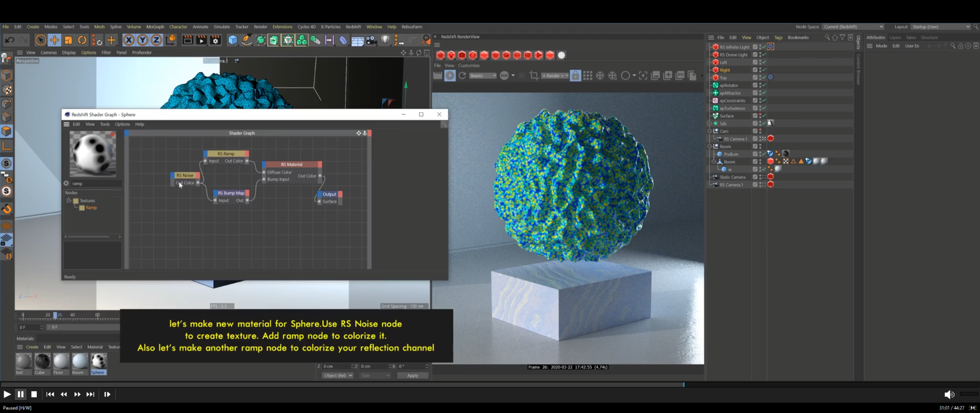Collapse the Sds object in tree
980x413 pixels.
tap(709, 123)
